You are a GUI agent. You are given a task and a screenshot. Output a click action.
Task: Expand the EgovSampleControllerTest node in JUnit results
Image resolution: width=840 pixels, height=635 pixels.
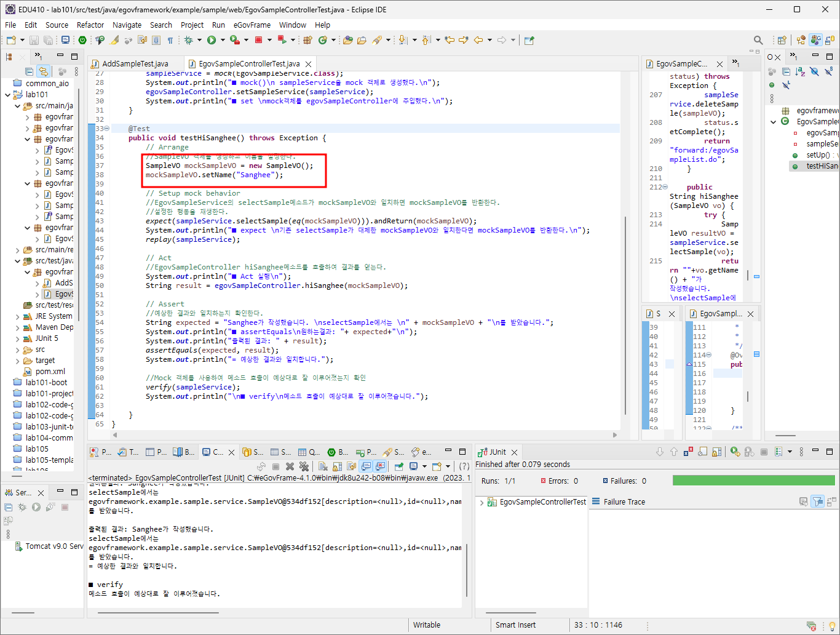(481, 502)
